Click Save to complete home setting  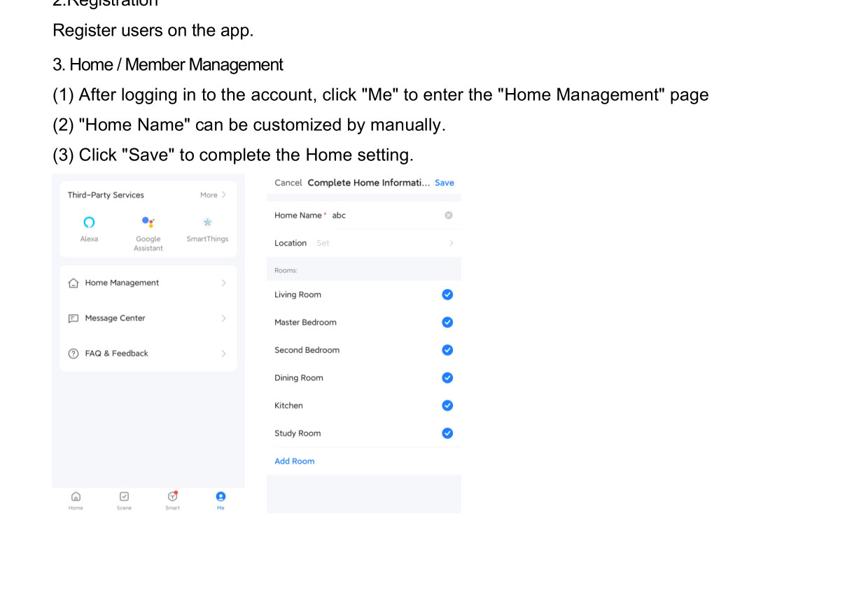coord(444,183)
